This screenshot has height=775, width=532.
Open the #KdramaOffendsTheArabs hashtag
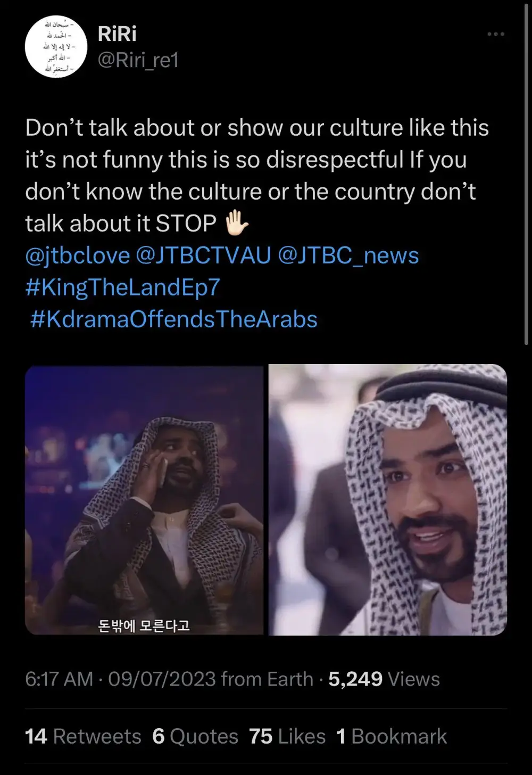pos(173,319)
